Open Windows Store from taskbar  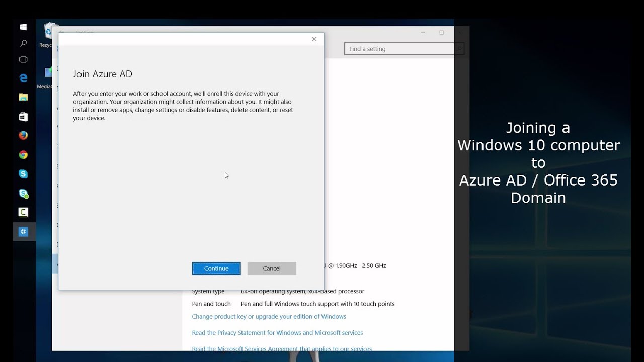coord(23,116)
